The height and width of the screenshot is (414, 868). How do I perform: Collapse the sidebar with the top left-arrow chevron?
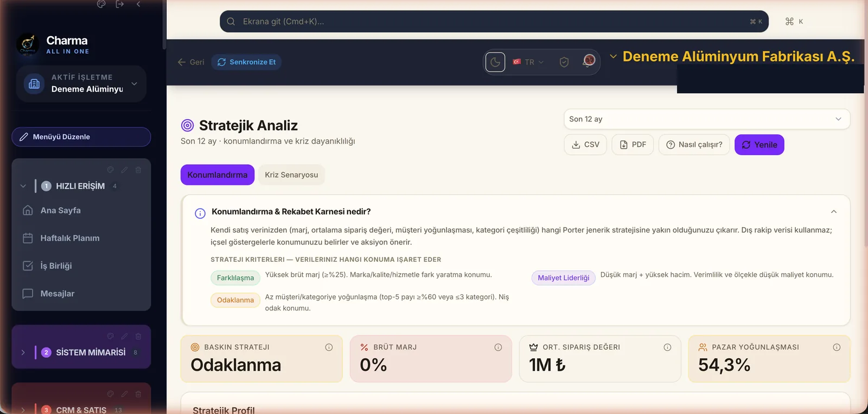[138, 4]
